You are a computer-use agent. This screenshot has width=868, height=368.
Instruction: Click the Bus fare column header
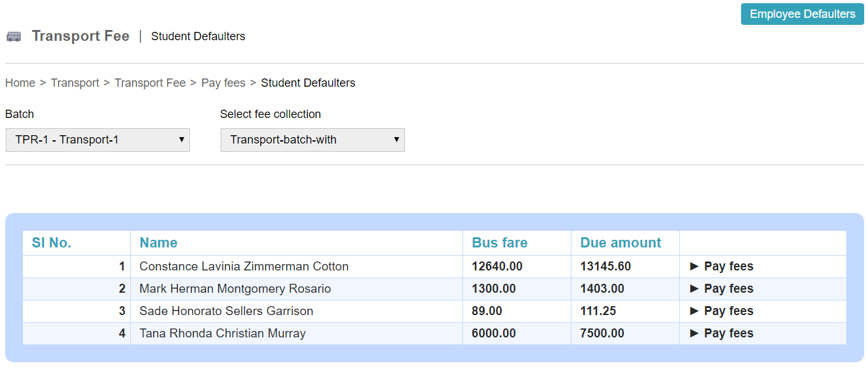click(499, 243)
